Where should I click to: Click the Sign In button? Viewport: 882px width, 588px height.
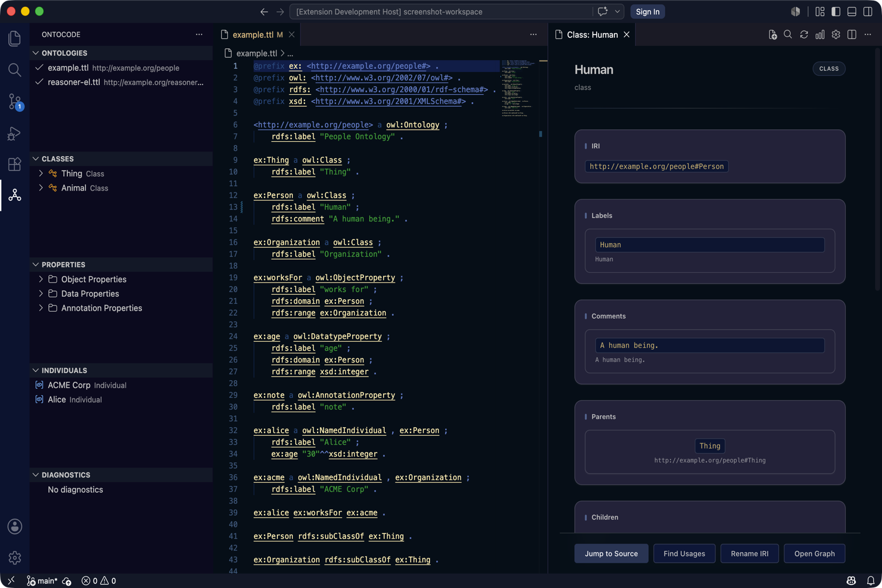[x=648, y=11]
